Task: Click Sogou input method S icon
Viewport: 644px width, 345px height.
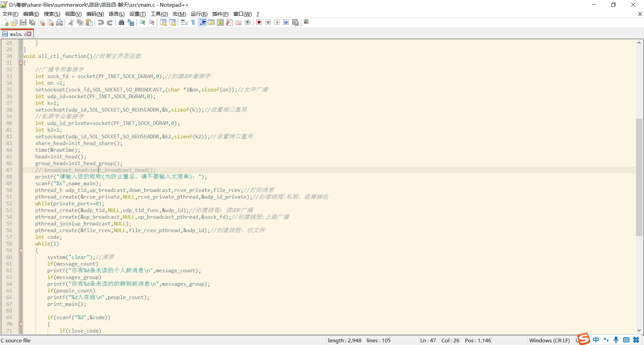Action: 584,339
